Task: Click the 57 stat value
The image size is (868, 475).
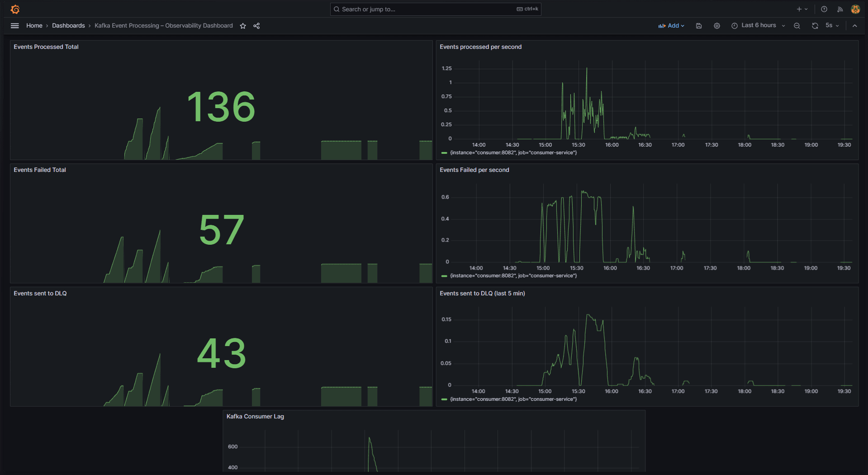Action: point(221,230)
